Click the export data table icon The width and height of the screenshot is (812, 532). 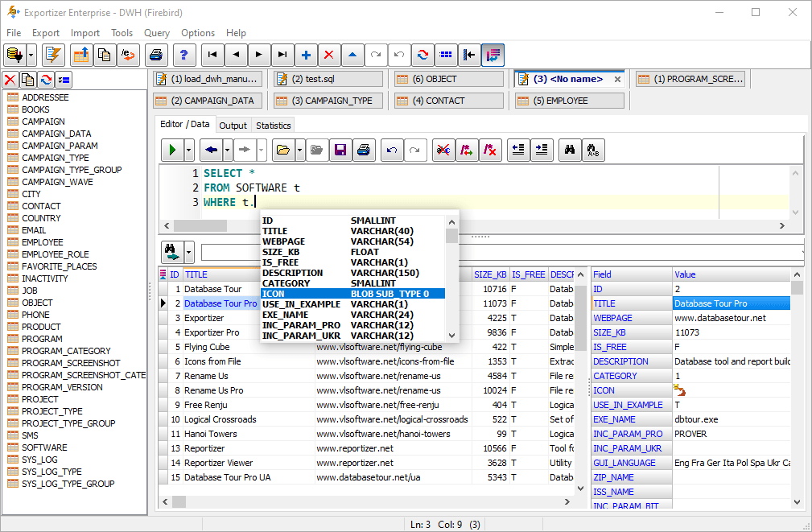[x=81, y=55]
